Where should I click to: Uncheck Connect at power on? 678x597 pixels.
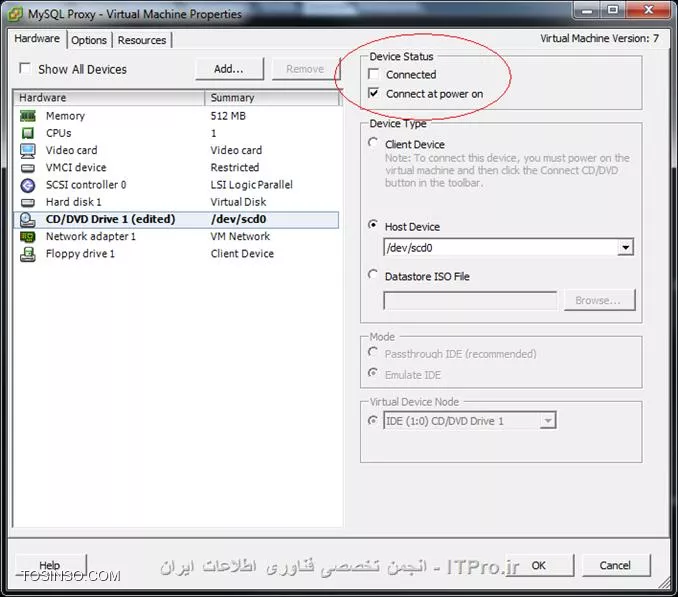(373, 93)
